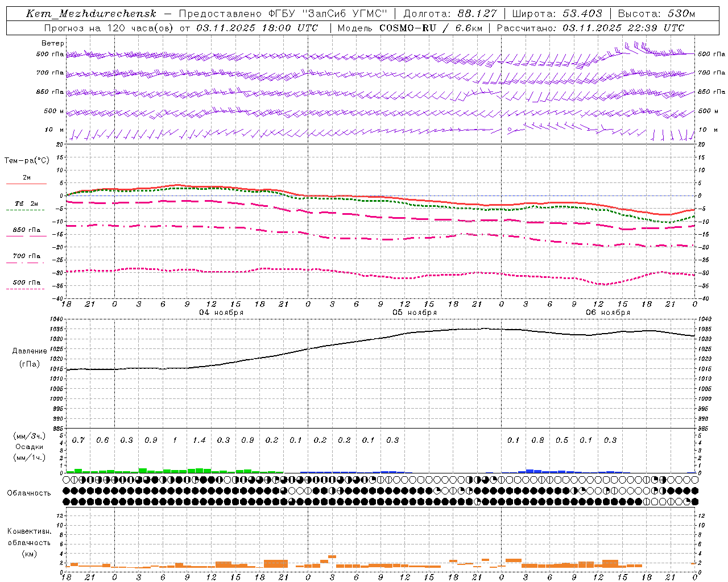Click the station name Kem_Mezhdurechensk in header
The width and height of the screenshot is (728, 582).
click(91, 14)
